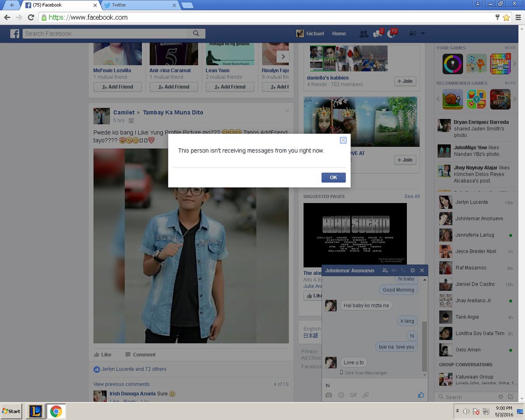The image size is (525, 420).
Task: Open chat sidebar options gear icon
Action: [500, 397]
